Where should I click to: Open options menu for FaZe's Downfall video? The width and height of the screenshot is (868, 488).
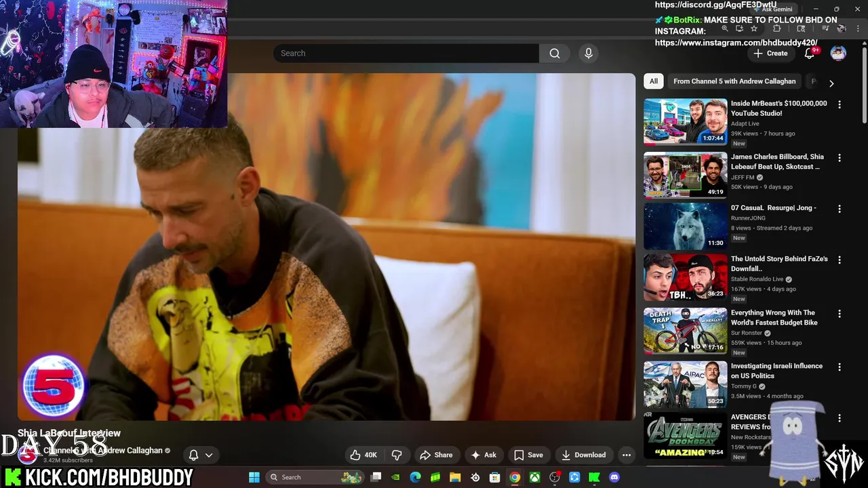pyautogui.click(x=840, y=260)
